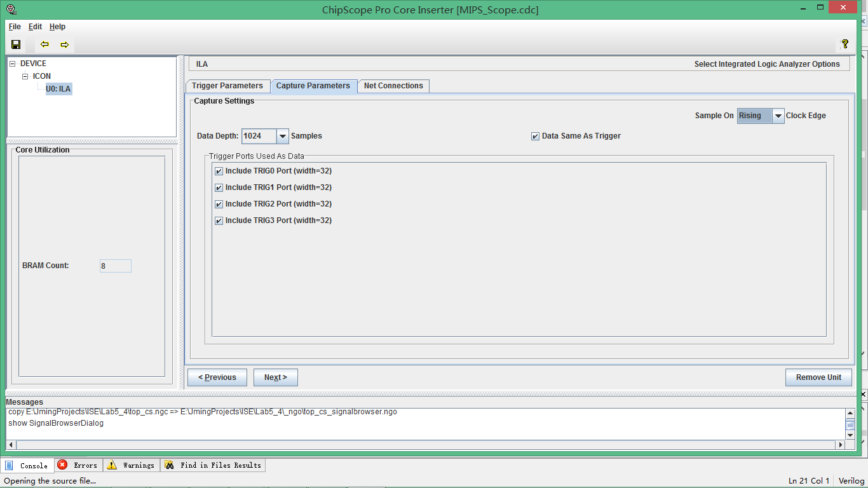
Task: Toggle Include TRIG3 Port checkbox
Action: pyautogui.click(x=219, y=220)
